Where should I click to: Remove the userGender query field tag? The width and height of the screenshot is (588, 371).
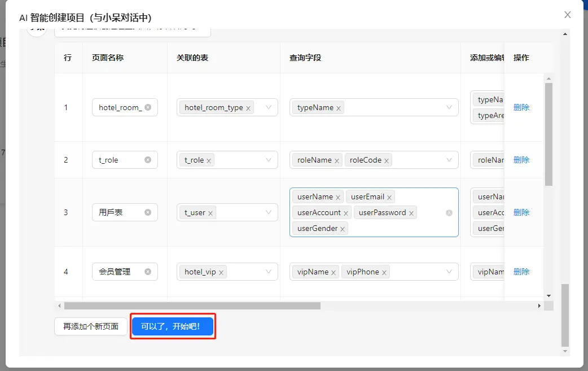point(343,229)
